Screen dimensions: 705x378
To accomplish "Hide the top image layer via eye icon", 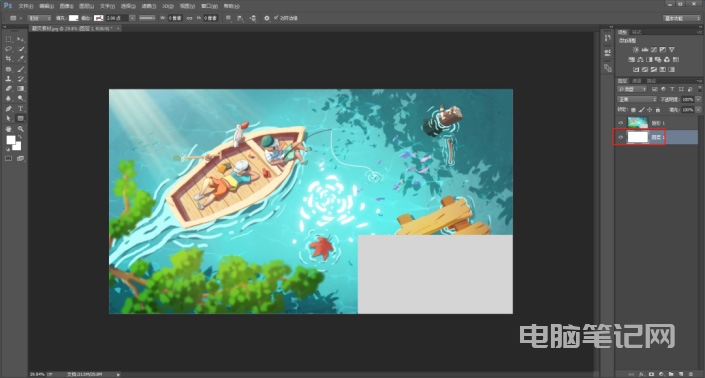I will (620, 123).
